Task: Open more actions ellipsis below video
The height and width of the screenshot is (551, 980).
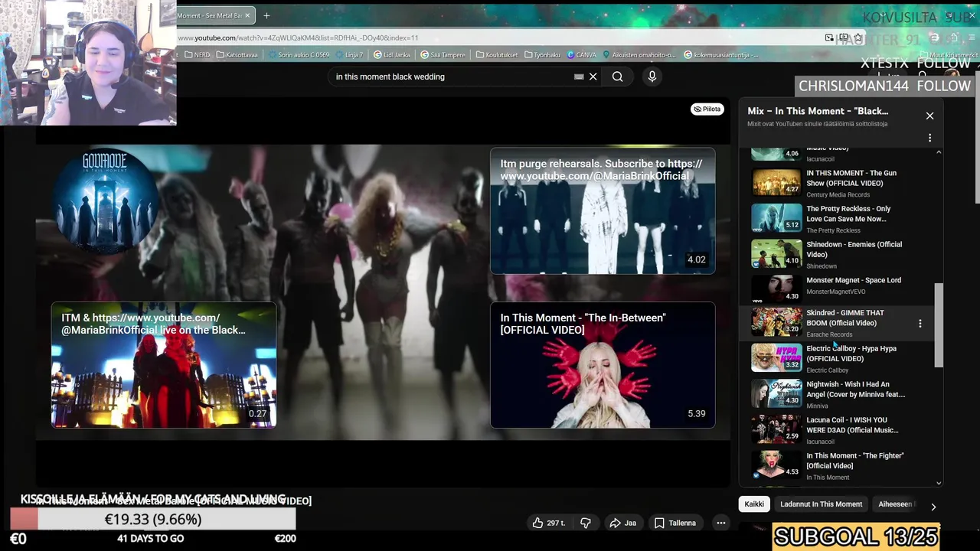Action: [x=720, y=523]
